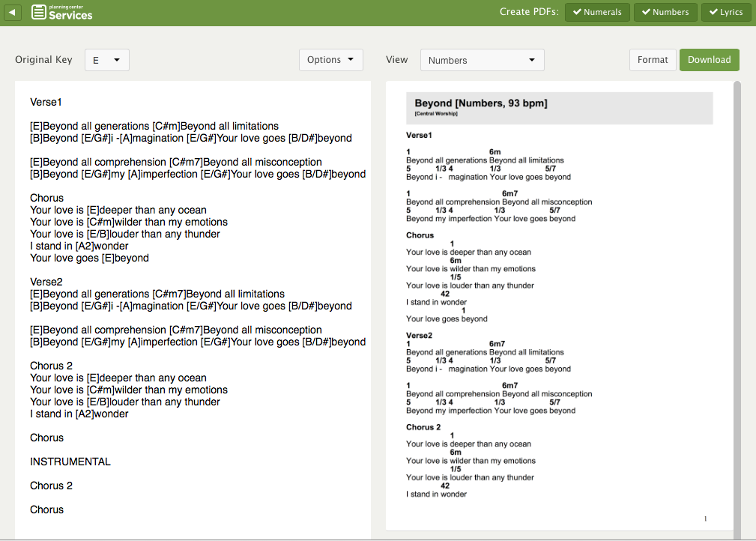
Task: Click the Chorus 2 heading in the preview
Action: 423,427
